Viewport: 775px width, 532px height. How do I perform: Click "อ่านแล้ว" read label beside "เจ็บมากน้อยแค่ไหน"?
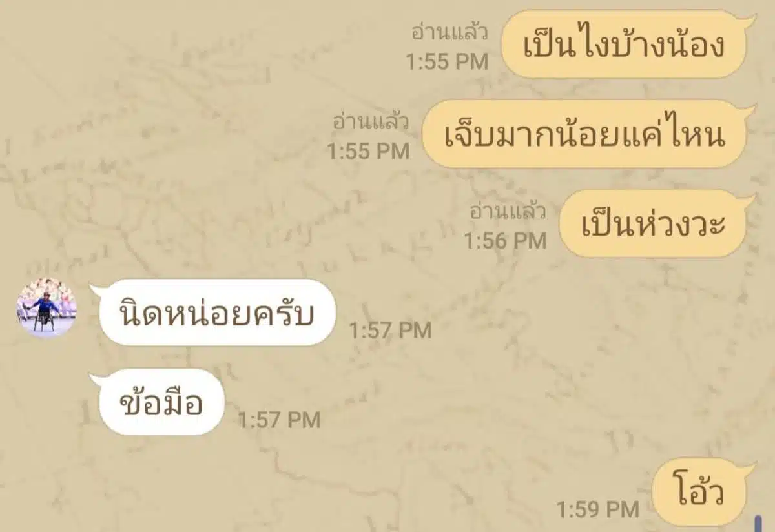point(371,121)
